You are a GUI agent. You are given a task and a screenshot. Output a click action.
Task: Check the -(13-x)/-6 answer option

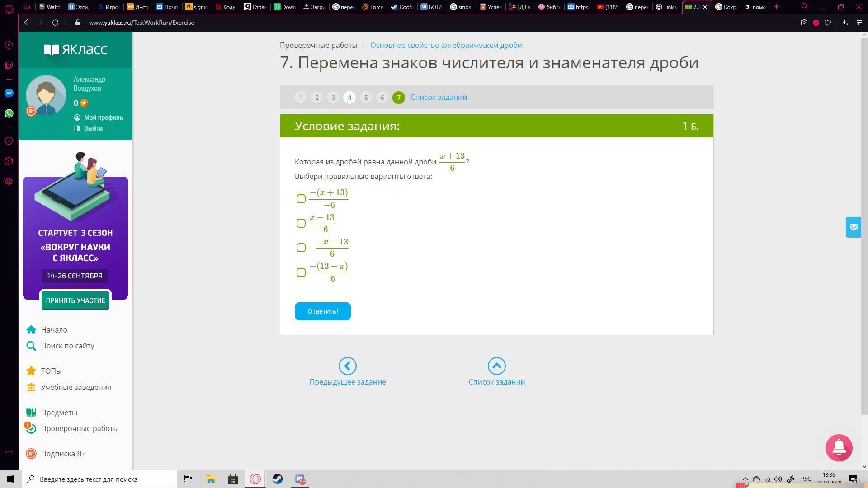pyautogui.click(x=301, y=272)
